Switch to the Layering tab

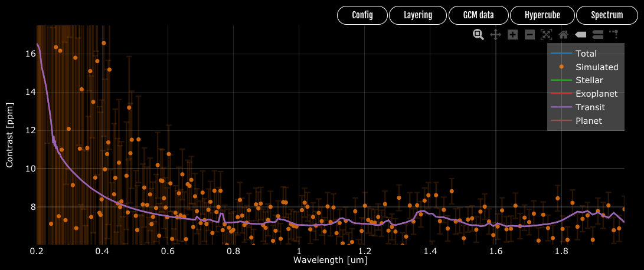(x=418, y=15)
